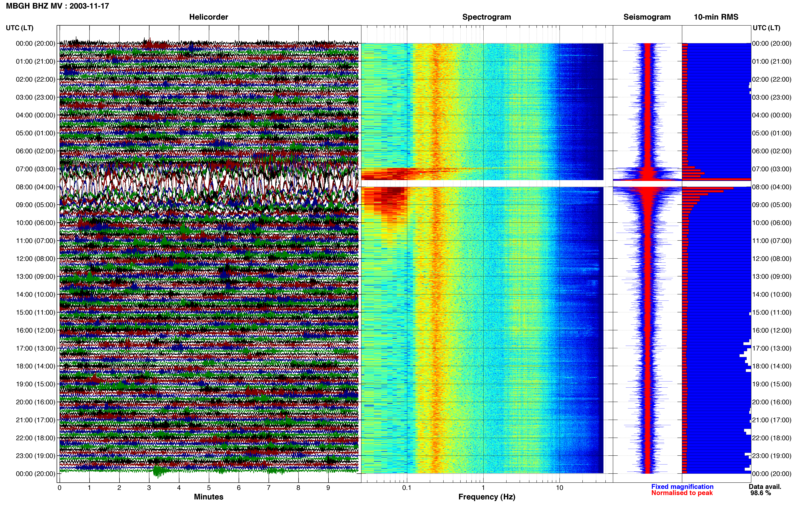The image size is (812, 508).
Task: Click left time label 01:00 (21:00)
Action: tap(36, 61)
